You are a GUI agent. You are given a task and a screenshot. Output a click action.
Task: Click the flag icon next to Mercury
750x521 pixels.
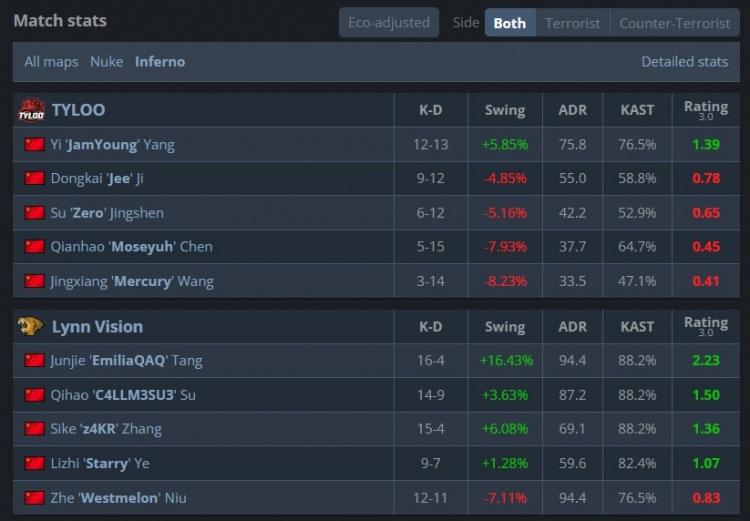34,281
